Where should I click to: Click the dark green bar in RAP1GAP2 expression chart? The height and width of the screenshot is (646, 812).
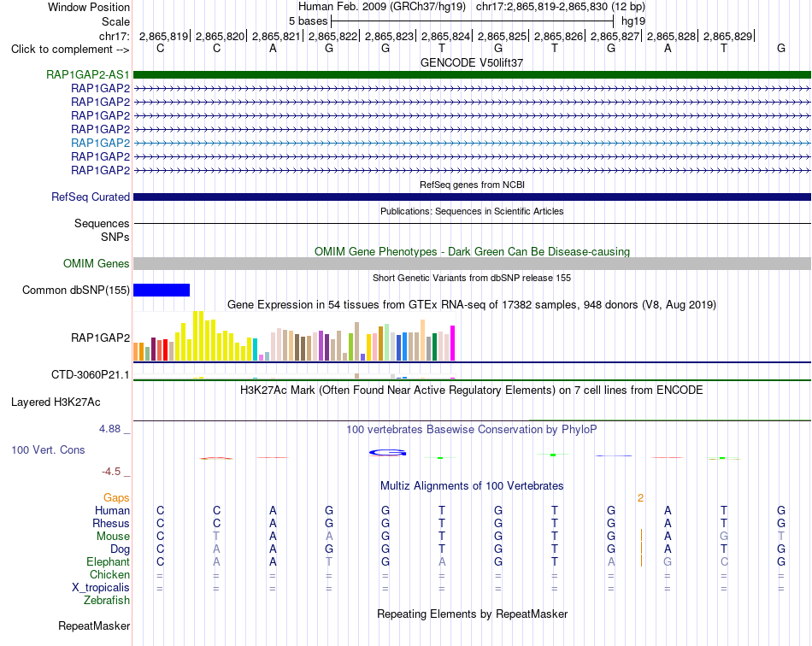[x=434, y=347]
